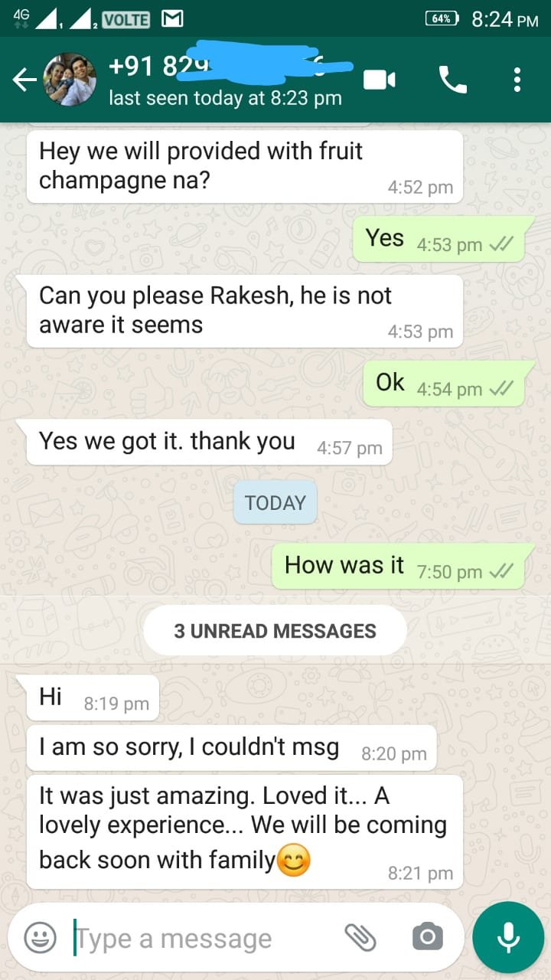Go back using the arrow icon
Screen dimensions: 551x980
coord(24,80)
